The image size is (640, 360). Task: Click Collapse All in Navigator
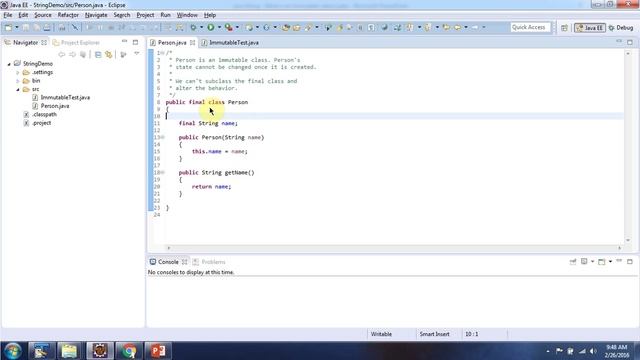(98, 54)
